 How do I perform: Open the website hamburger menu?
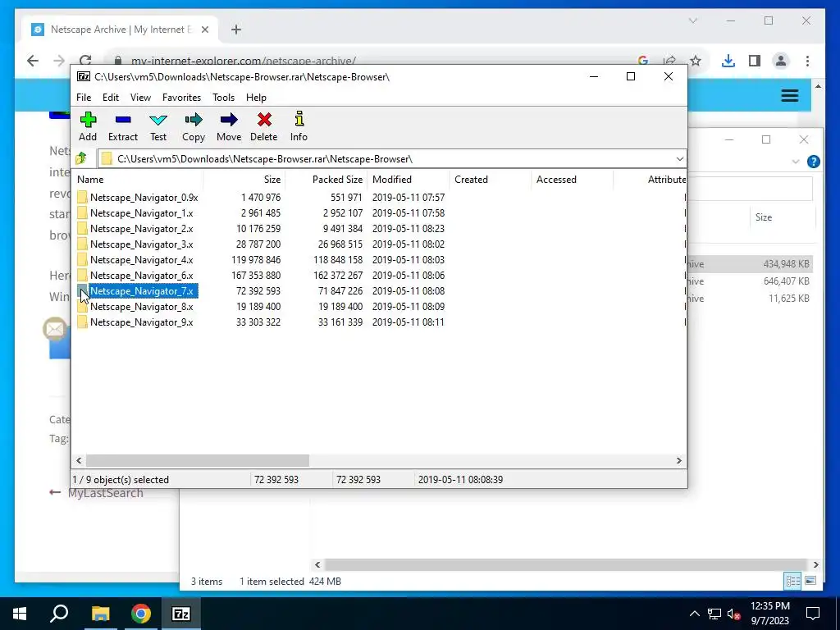click(790, 96)
